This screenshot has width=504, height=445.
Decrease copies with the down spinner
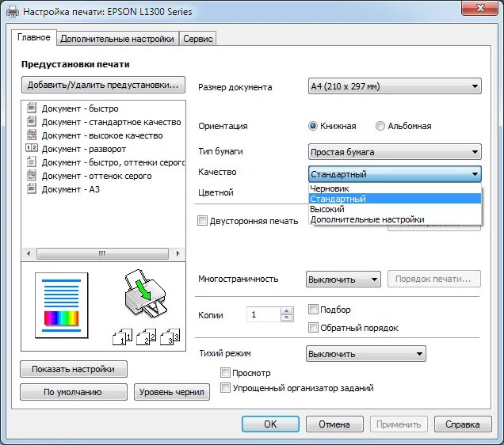click(x=286, y=318)
